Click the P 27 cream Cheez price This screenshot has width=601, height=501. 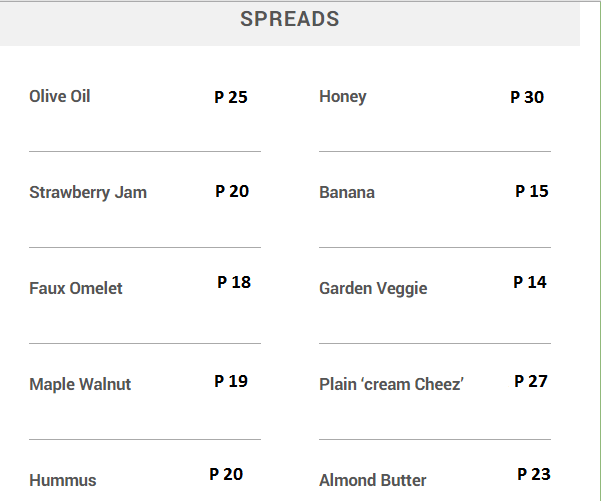[531, 381]
